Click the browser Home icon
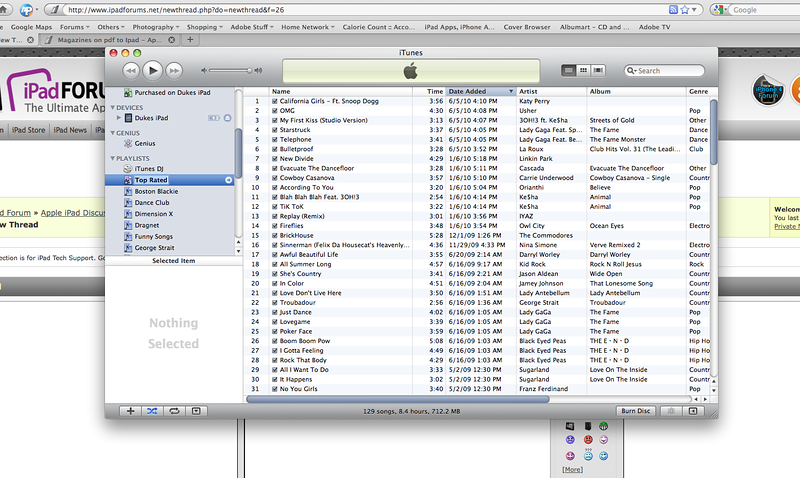 3,9
